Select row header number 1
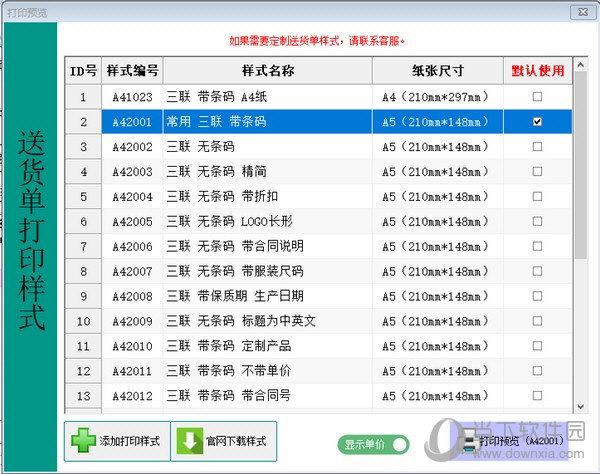 (83, 97)
